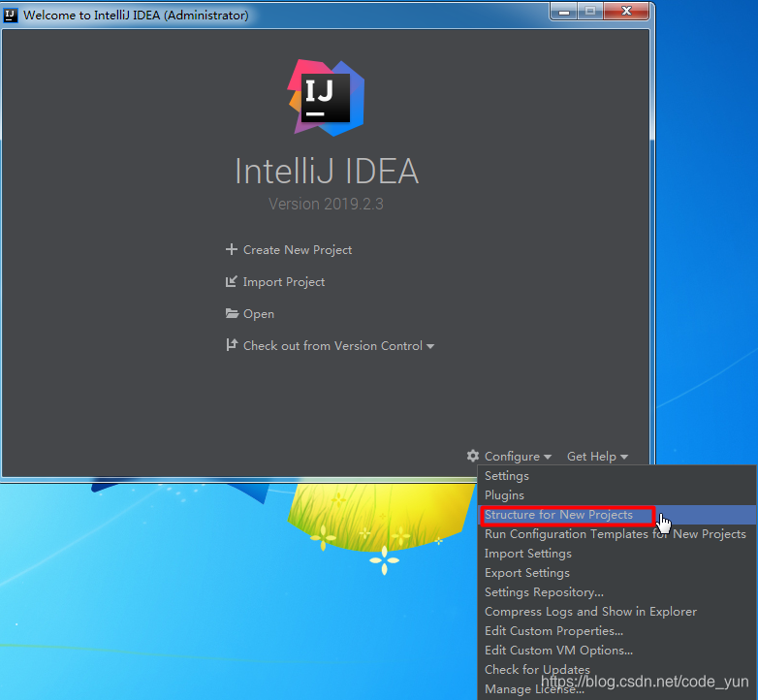Create New Project link

298,250
